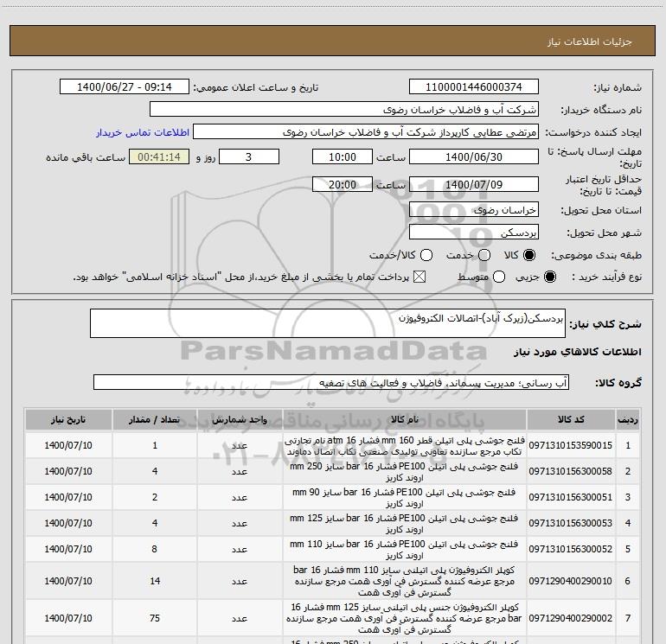Screen dimensions: 666x644
Task: Click the buyer name field شرکت آب و فاضلاب
Action: point(344,109)
